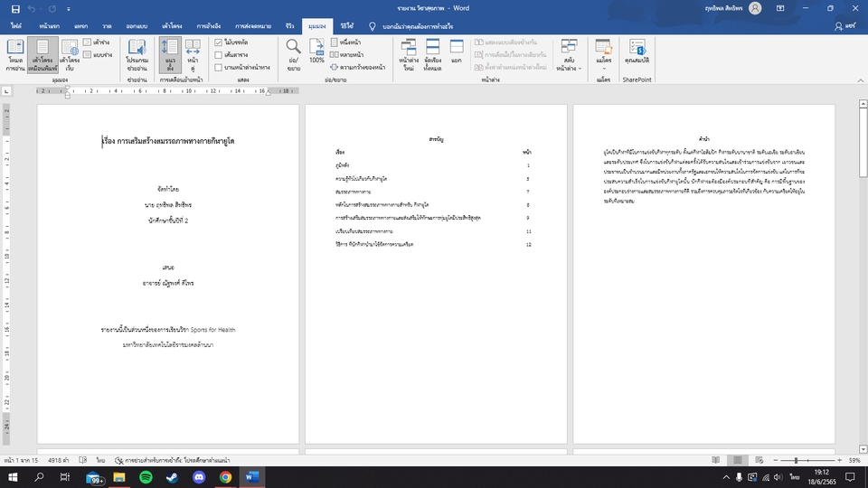Click the ruler tab selector box

point(6,90)
